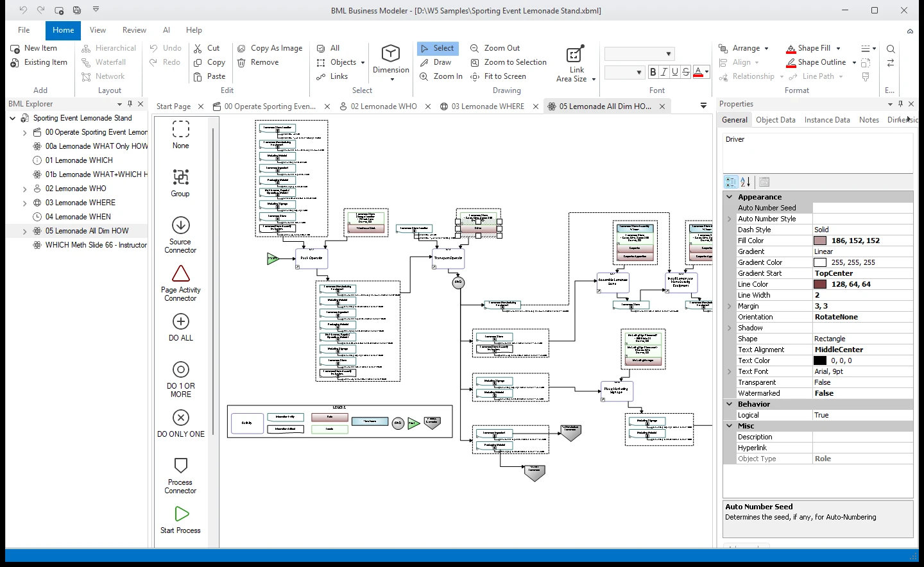Activate the Draw tool
This screenshot has width=924, height=567.
pyautogui.click(x=436, y=62)
